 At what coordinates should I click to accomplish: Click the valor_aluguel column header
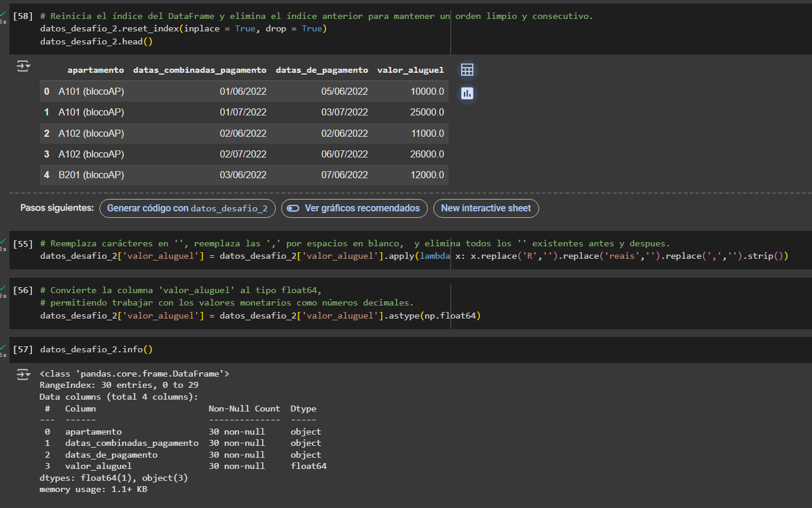pyautogui.click(x=411, y=70)
